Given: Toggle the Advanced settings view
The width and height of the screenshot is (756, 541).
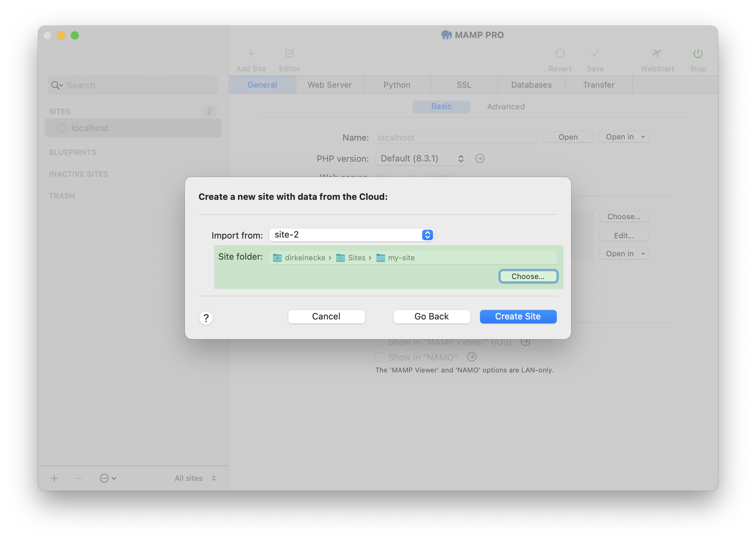Looking at the screenshot, I should click(505, 106).
